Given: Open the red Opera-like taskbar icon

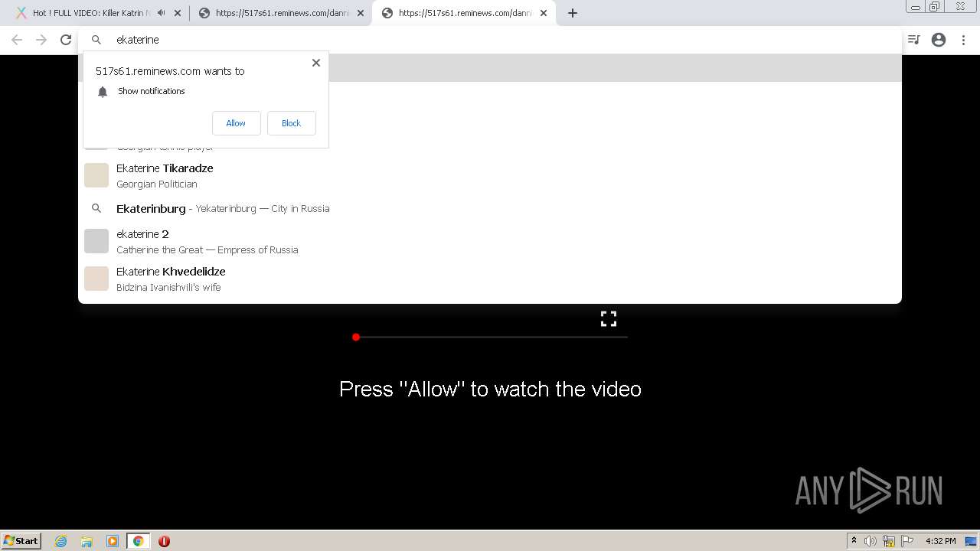Looking at the screenshot, I should [x=164, y=541].
